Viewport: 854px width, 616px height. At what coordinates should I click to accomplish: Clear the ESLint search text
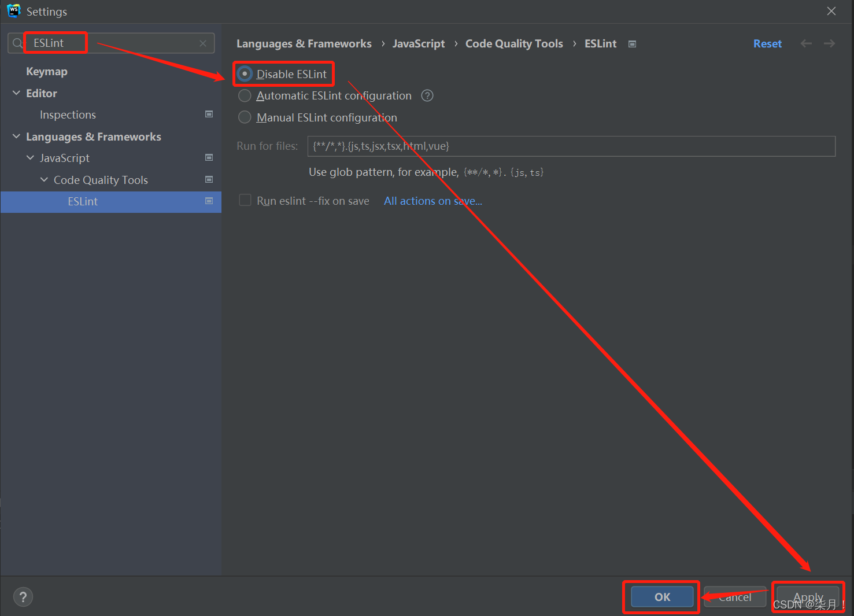click(x=203, y=43)
